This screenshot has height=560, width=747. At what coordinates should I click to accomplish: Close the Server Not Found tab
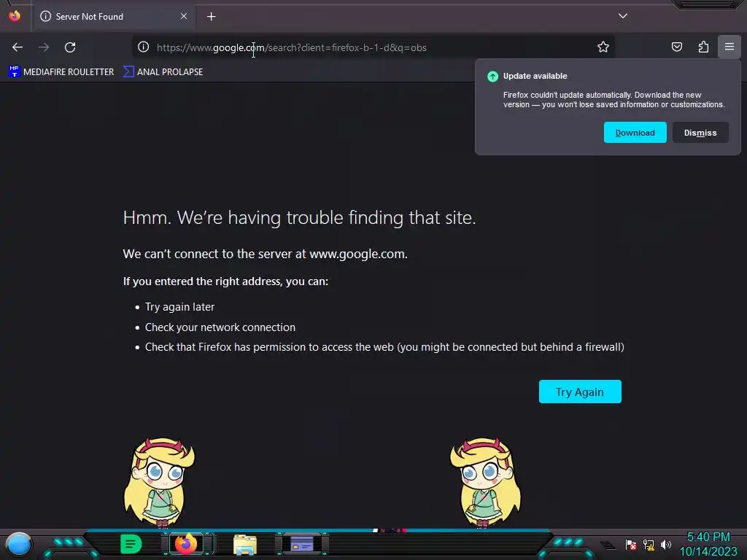point(184,16)
